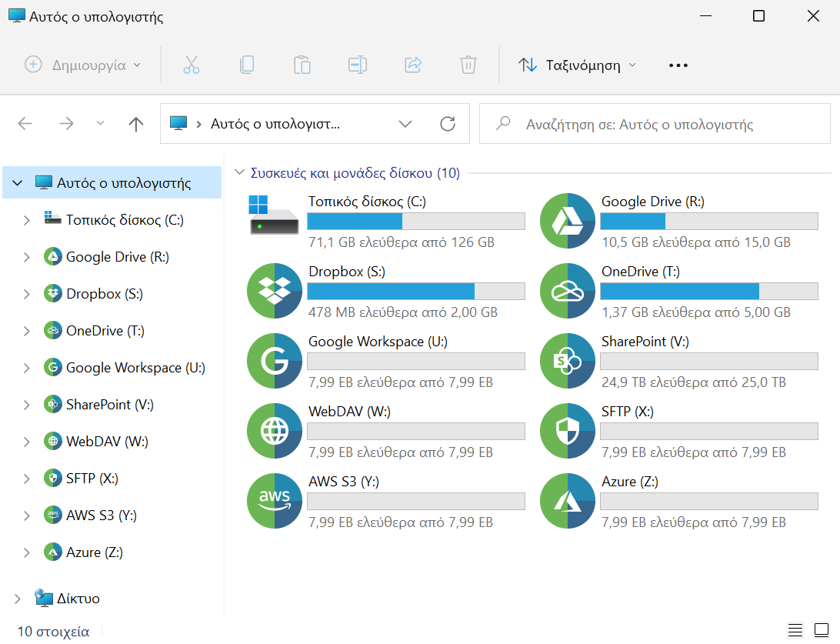Click the SFTP (X:) large shield icon
Screen dimensions: 840x644
(568, 431)
